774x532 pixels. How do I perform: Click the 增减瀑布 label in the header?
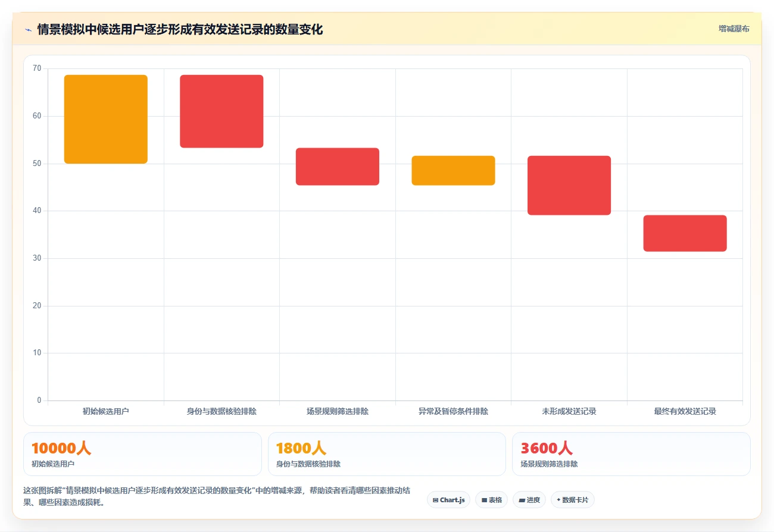pyautogui.click(x=734, y=29)
